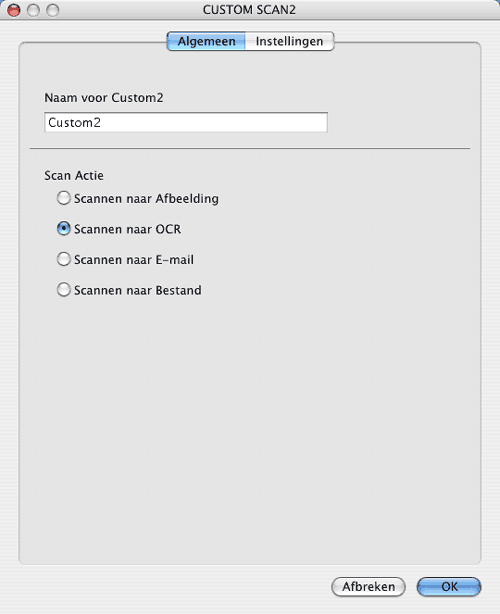
Task: Click the Scannen naar E-mail label text
Action: [134, 260]
